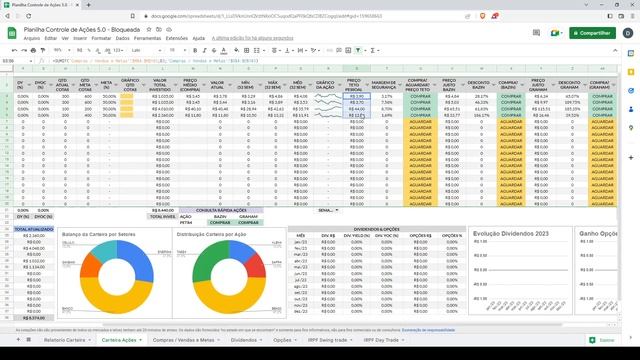Open merge cells options
The height and width of the screenshot is (360, 640).
[258, 50]
